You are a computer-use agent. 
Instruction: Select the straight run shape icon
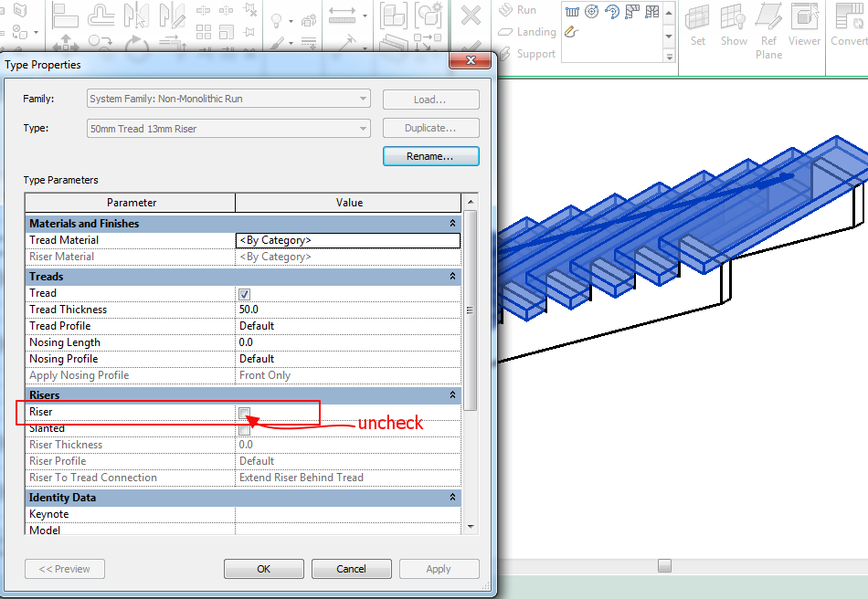(572, 11)
